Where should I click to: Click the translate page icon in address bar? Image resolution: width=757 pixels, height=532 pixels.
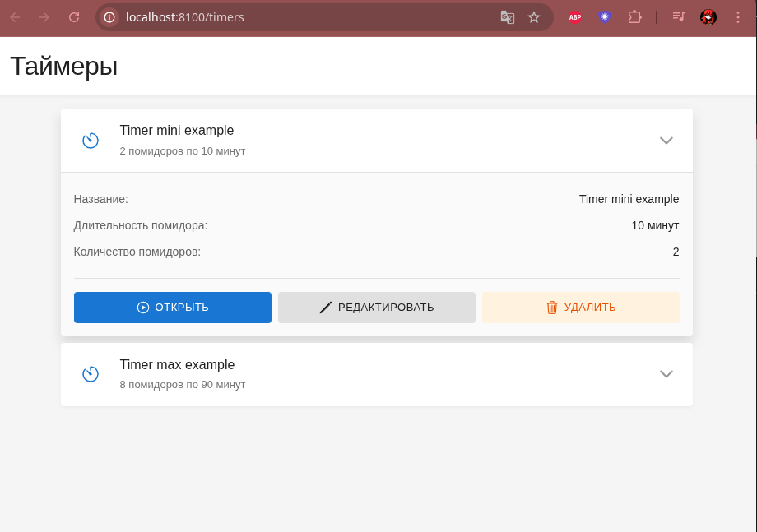pyautogui.click(x=508, y=17)
